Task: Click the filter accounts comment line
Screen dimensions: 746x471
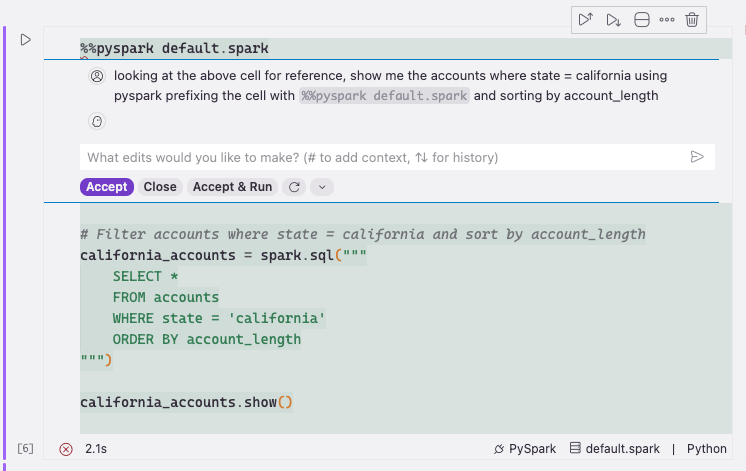Action: (363, 235)
